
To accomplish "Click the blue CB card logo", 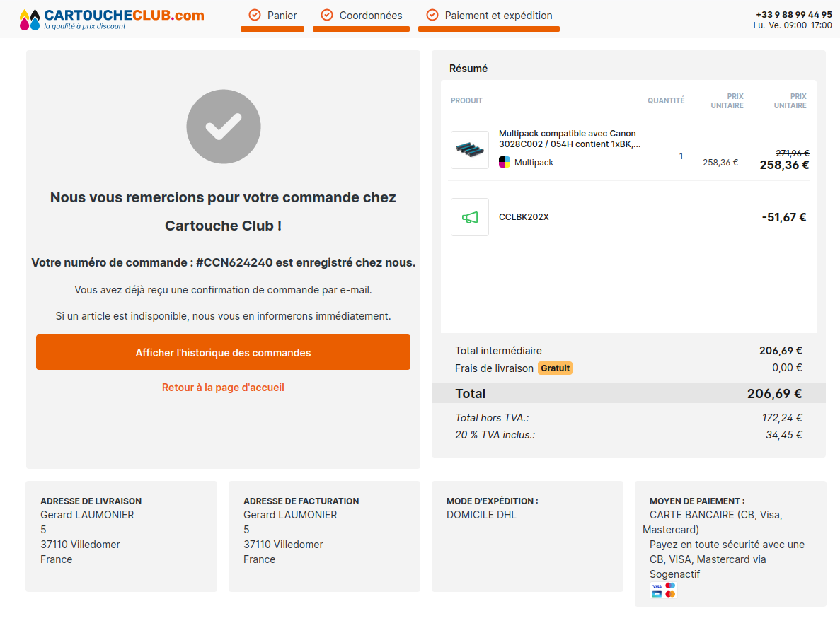I will click(x=657, y=594).
